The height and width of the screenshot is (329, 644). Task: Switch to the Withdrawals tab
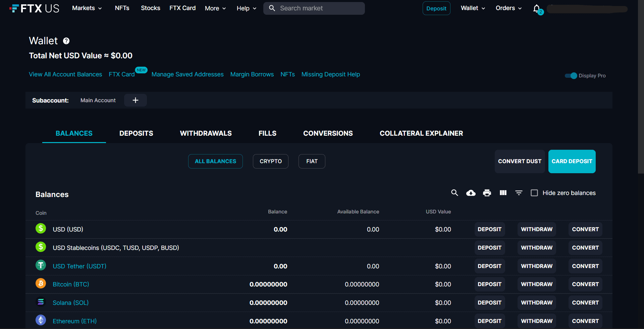point(206,133)
